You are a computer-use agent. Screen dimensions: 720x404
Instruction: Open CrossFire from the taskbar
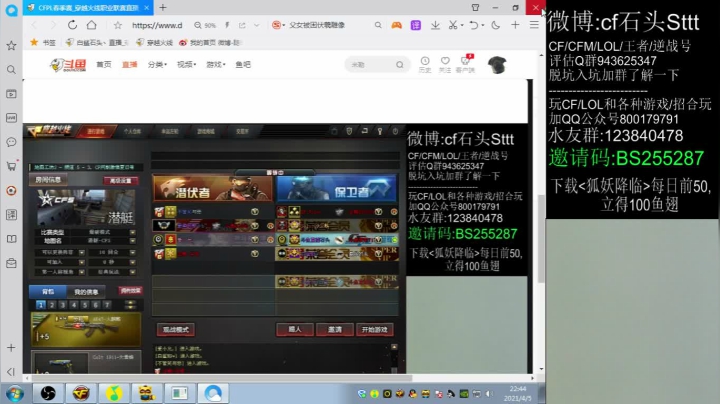coord(81,393)
